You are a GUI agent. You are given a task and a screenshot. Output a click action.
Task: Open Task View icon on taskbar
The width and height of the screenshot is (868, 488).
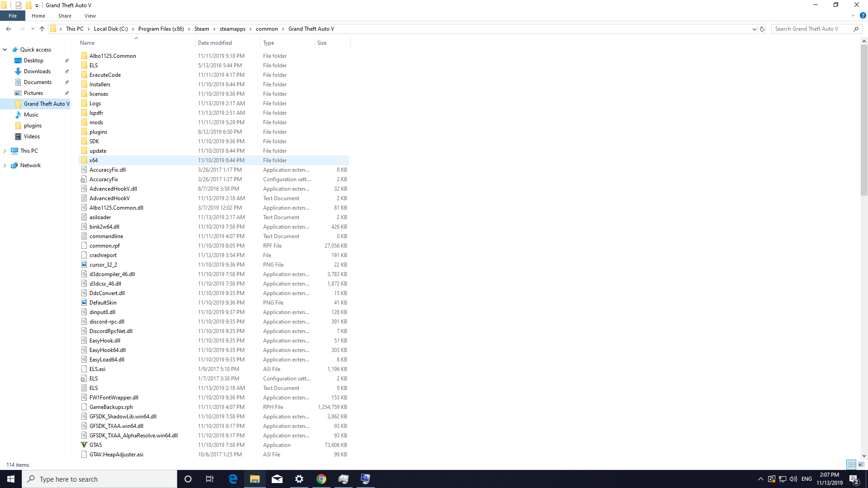point(210,479)
